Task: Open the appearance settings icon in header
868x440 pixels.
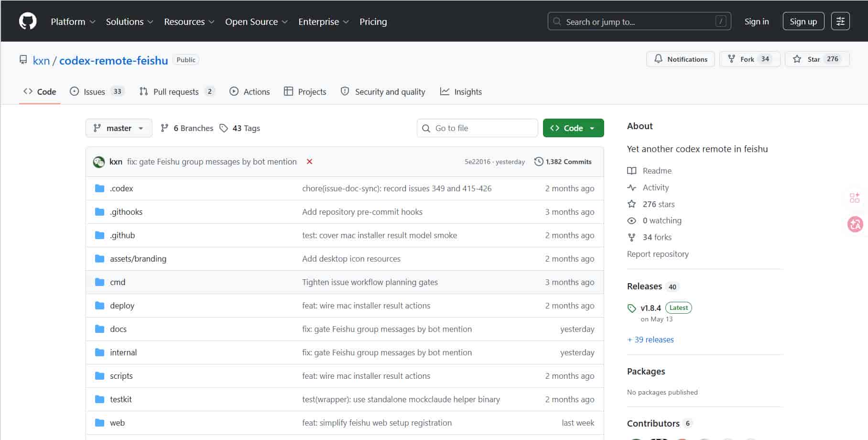Action: [840, 22]
